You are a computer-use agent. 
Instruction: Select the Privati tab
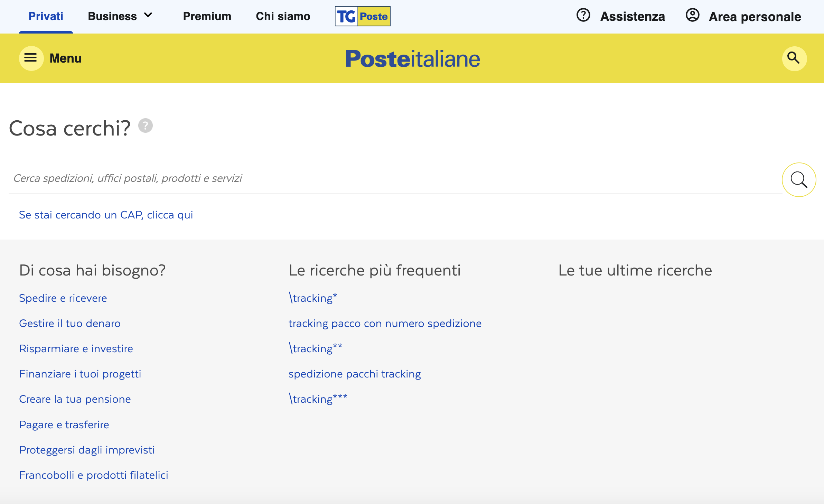46,16
